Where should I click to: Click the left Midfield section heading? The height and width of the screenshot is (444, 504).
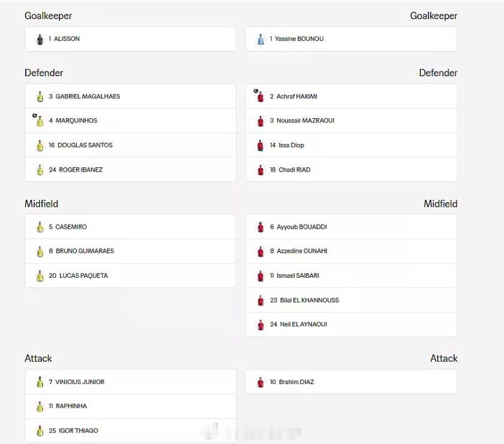pos(41,204)
